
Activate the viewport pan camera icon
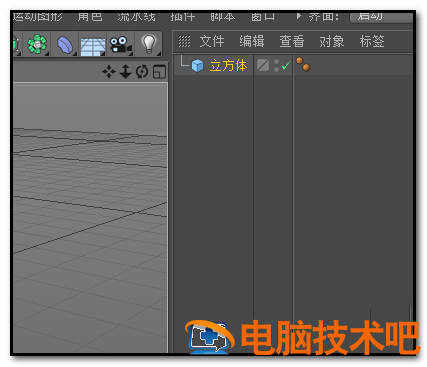pos(109,72)
